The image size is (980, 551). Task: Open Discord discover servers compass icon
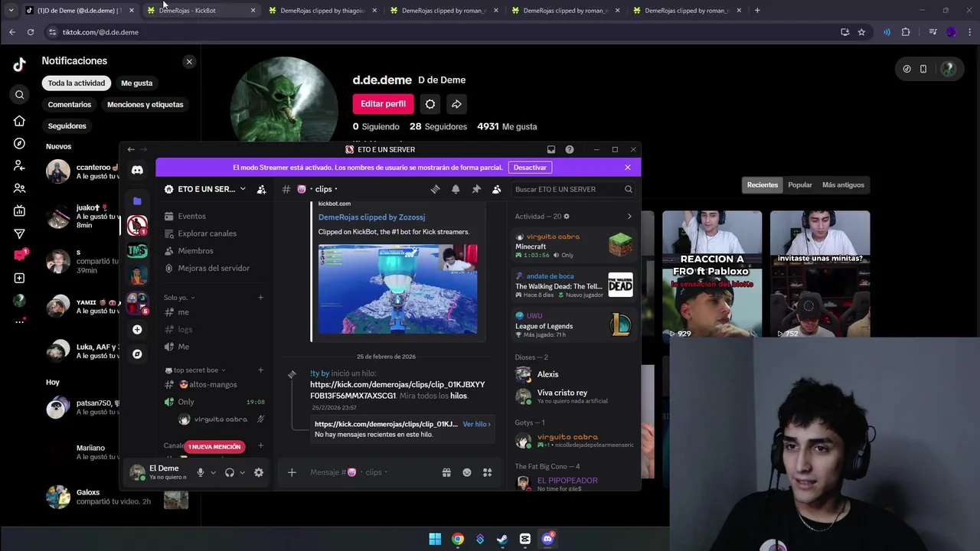click(137, 354)
